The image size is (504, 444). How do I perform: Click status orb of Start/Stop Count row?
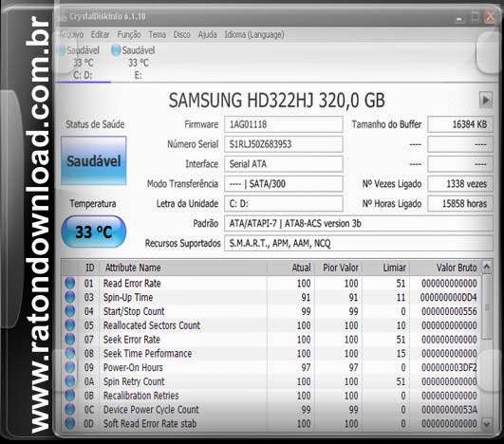pyautogui.click(x=69, y=311)
